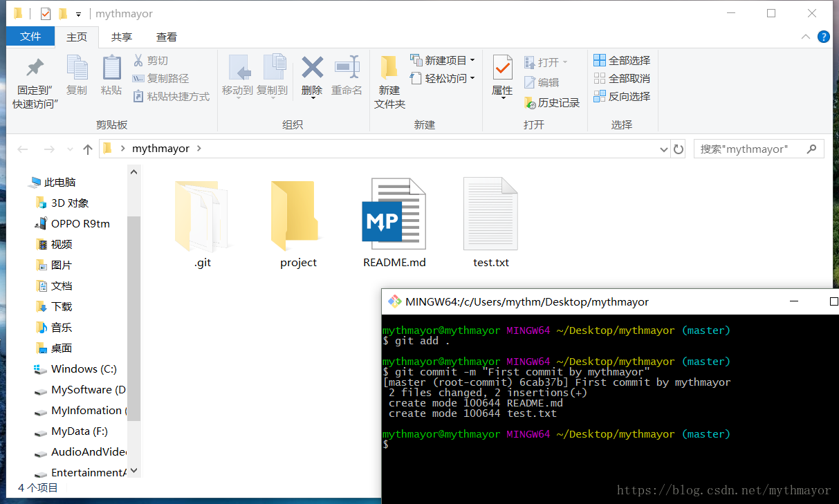Image resolution: width=839 pixels, height=504 pixels.
Task: Click Copy path (复制路径)
Action: 160,78
